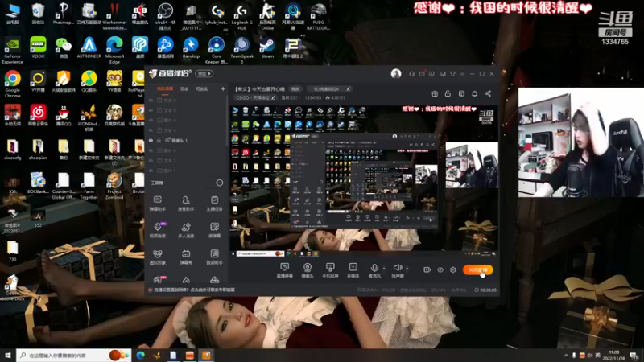The image size is (644, 362).
Task: Toggle visibility of 文本 6 source
Action: (151, 110)
